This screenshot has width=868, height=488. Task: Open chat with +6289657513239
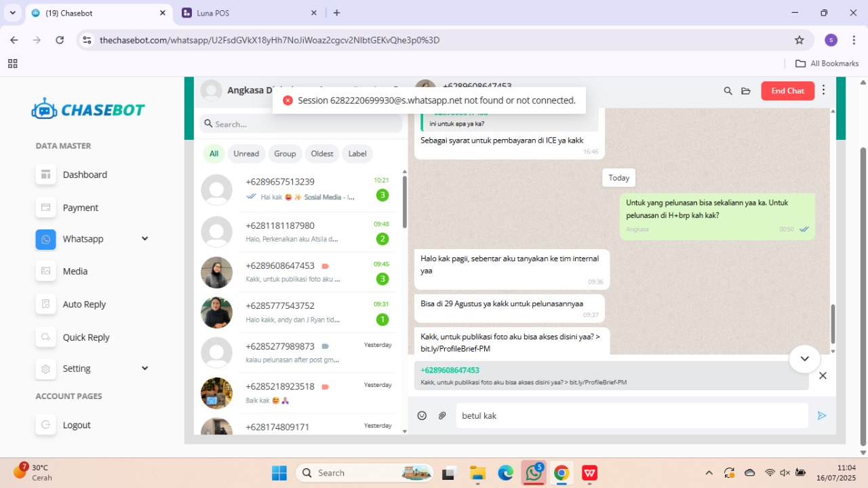[x=298, y=189]
